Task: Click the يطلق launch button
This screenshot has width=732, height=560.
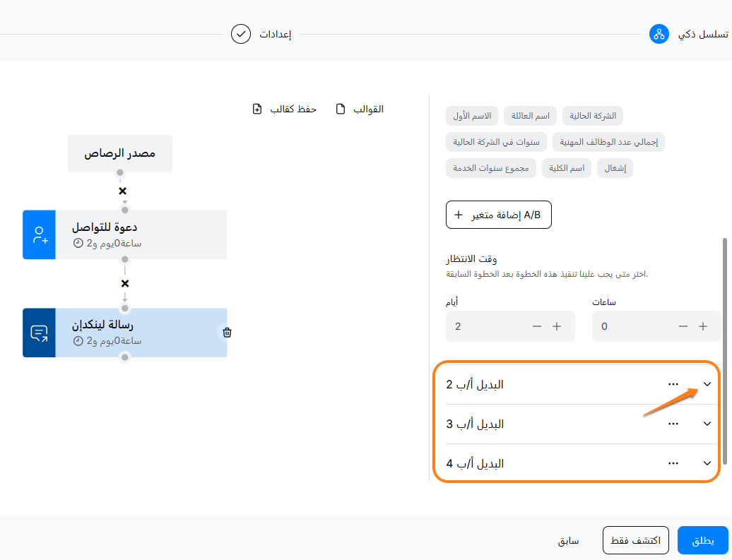Action: point(702,541)
